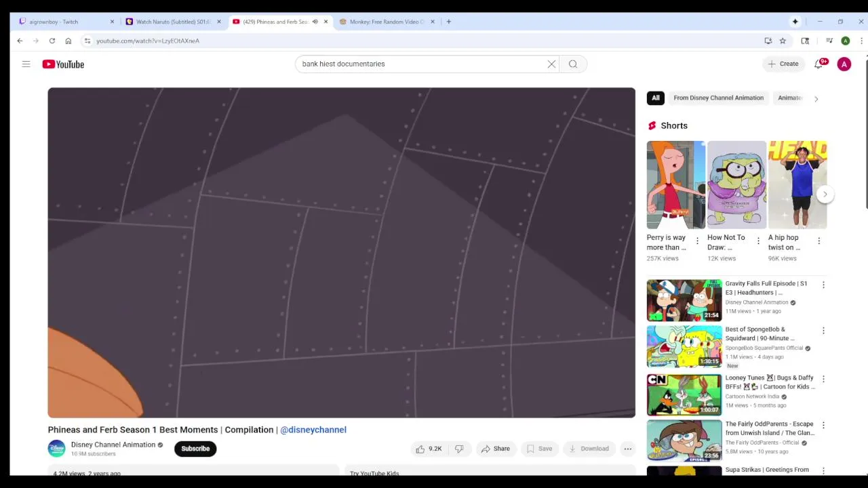Screen dimensions: 868x488
Task: Click the Download button
Action: [x=588, y=449]
